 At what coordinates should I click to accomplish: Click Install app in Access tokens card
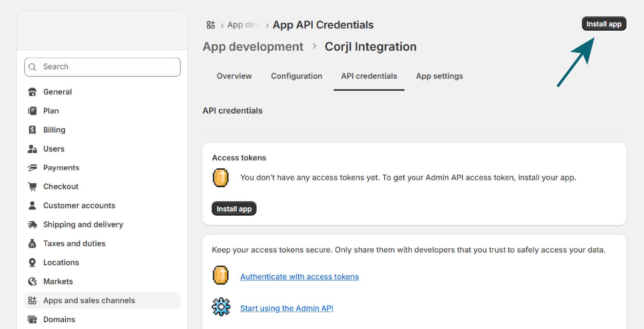point(234,209)
